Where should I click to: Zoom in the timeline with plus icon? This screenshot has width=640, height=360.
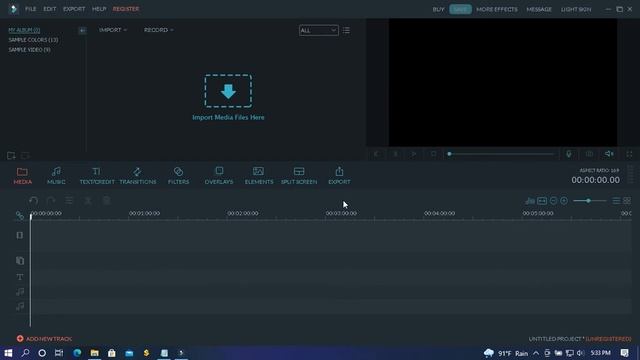point(564,201)
